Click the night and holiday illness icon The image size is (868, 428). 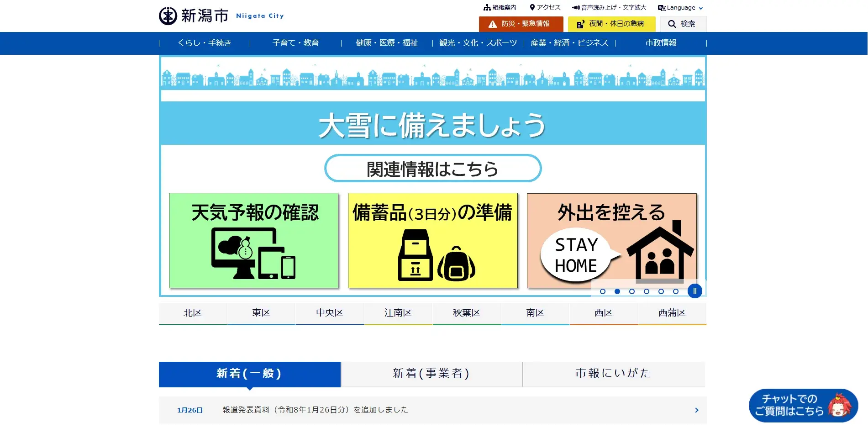[x=580, y=24]
